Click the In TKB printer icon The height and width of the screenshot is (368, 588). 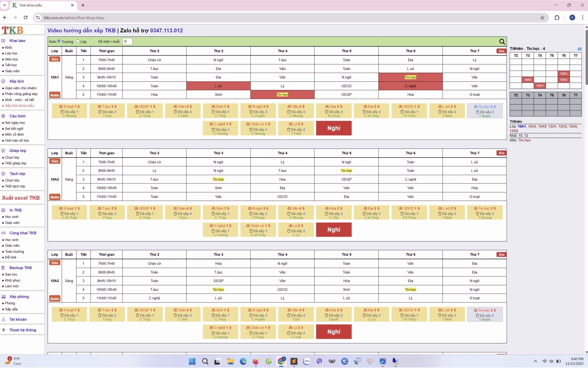pyautogui.click(x=3, y=210)
